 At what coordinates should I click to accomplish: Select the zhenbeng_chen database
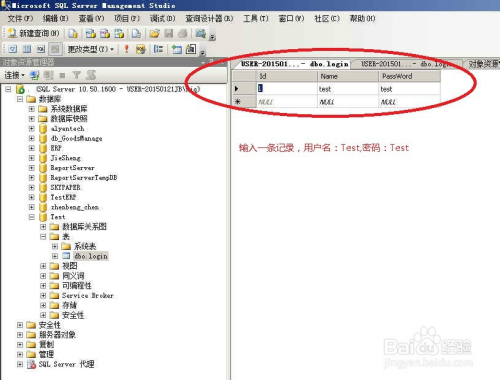pyautogui.click(x=74, y=207)
